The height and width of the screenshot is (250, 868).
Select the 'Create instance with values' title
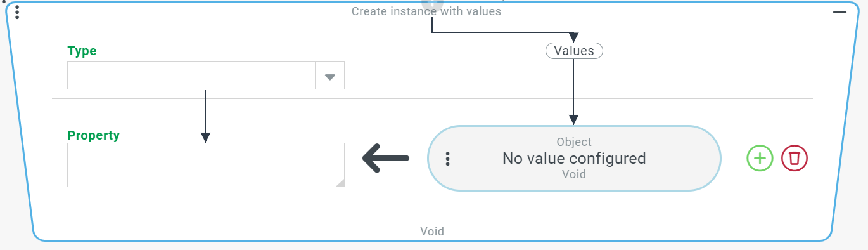coord(426,11)
